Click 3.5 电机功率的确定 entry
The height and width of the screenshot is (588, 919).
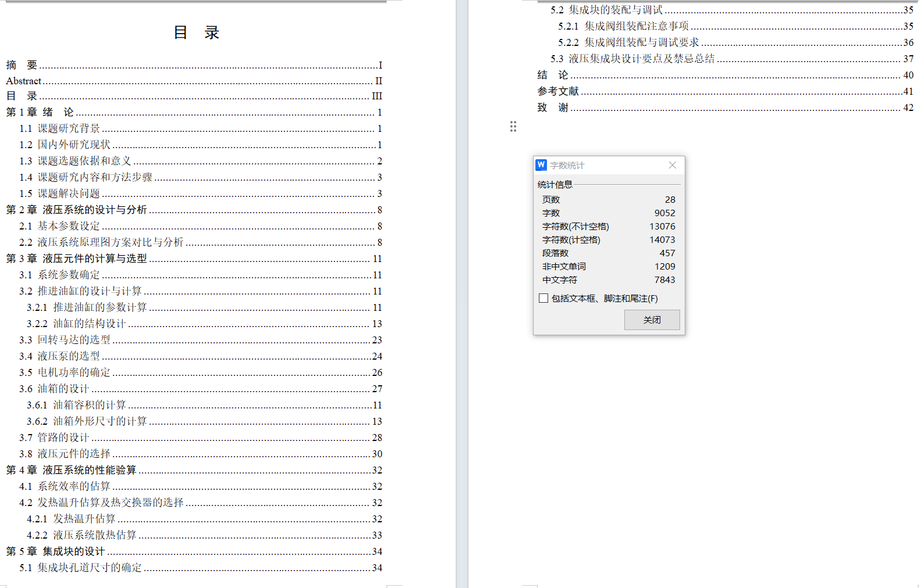tap(201, 372)
